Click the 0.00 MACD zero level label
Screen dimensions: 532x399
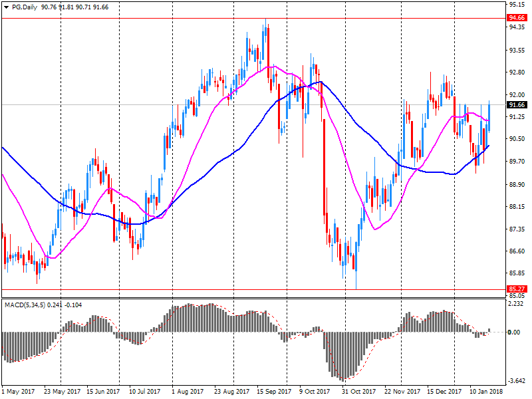point(516,332)
